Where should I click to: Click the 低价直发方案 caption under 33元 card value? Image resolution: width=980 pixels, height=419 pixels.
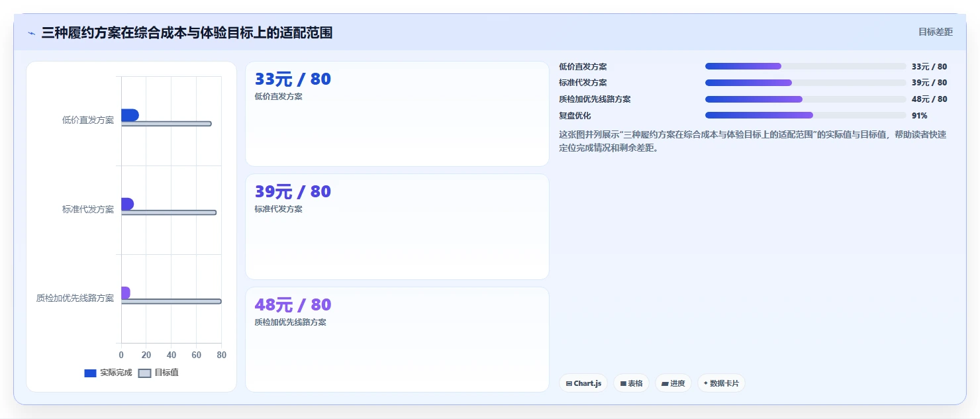[278, 97]
